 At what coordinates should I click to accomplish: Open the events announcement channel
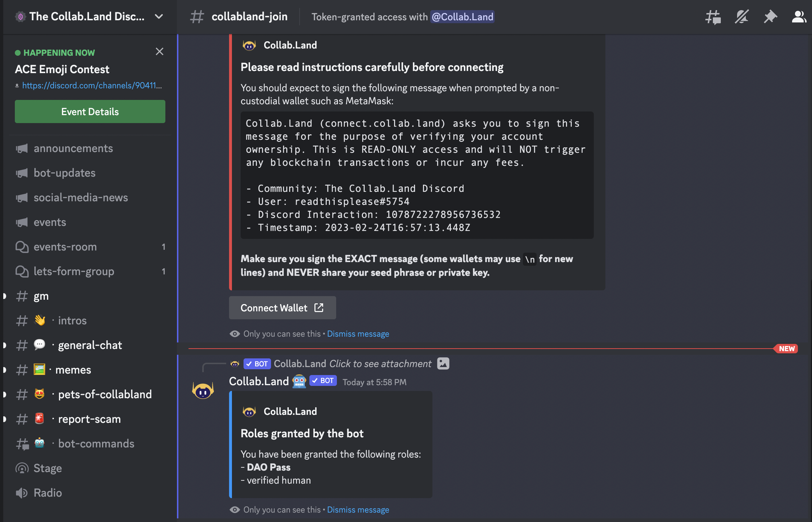90,222
